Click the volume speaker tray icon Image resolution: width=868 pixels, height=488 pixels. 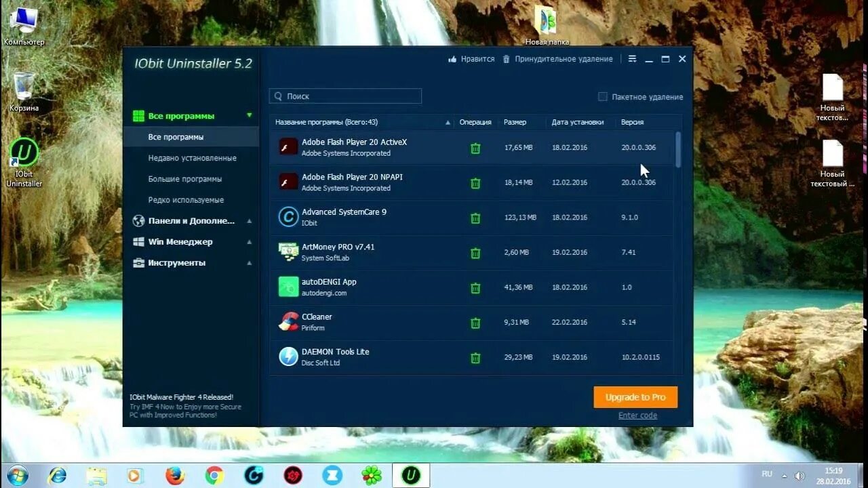[800, 476]
